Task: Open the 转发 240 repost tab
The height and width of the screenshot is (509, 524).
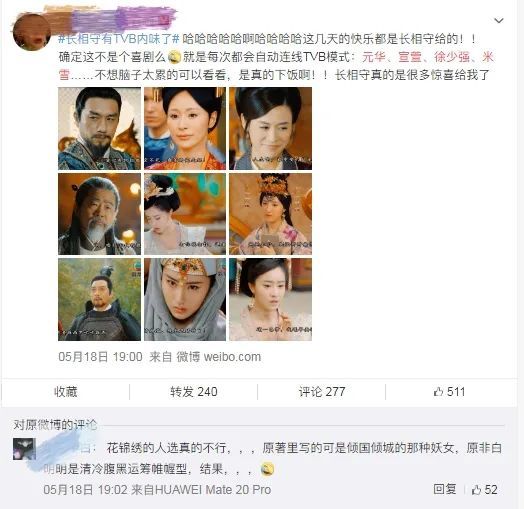Action: tap(193, 391)
